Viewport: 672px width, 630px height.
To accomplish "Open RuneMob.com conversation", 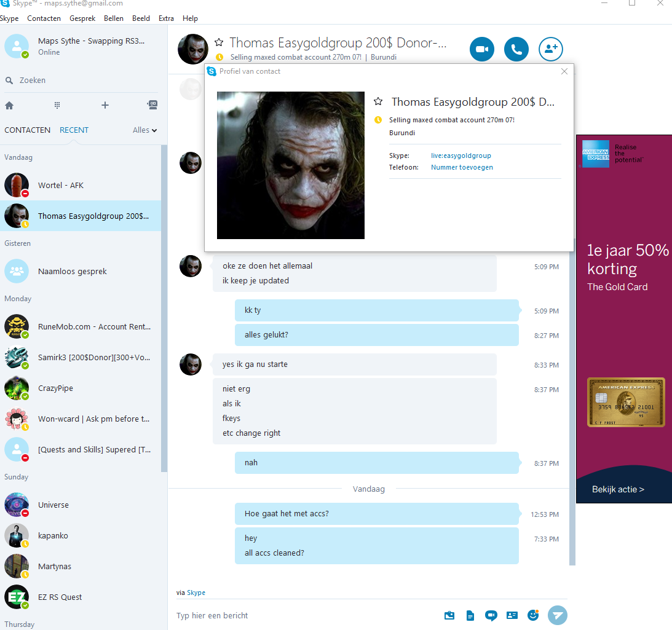I will point(81,326).
